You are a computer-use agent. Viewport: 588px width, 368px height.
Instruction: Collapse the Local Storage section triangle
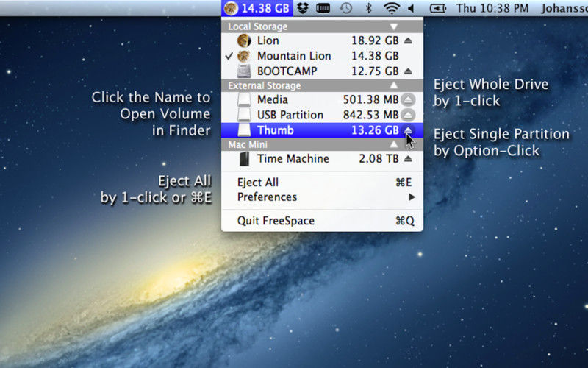(x=394, y=26)
